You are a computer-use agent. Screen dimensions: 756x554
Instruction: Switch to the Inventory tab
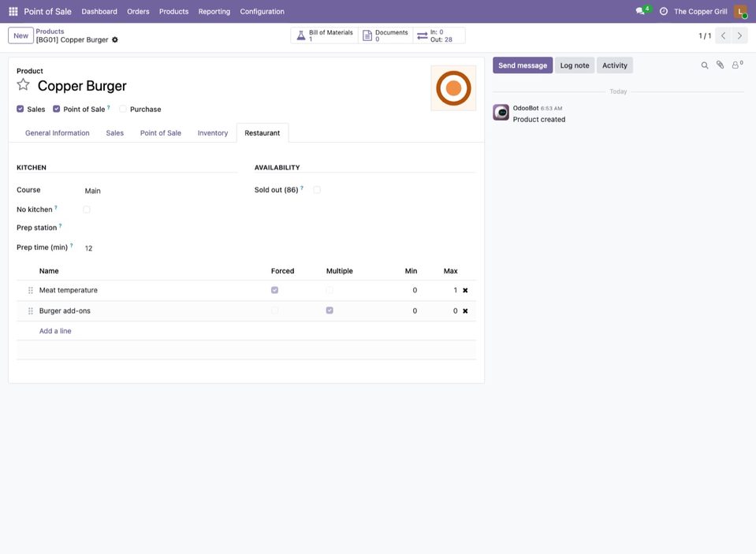coord(213,133)
